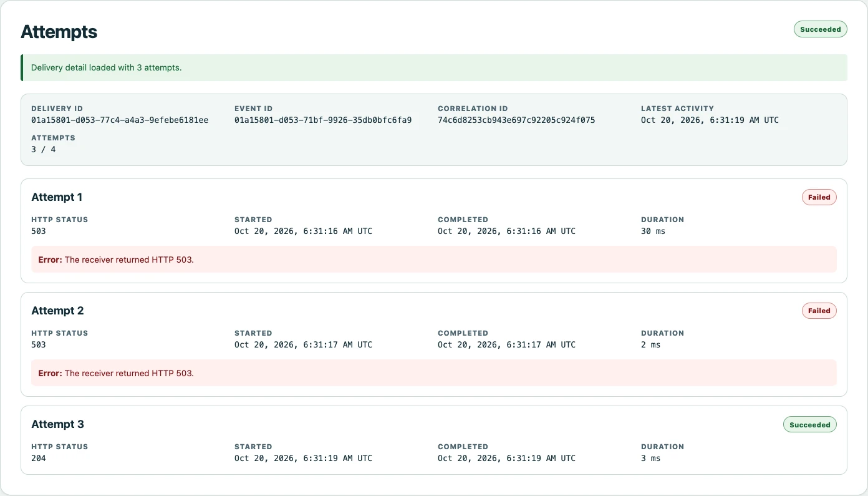Click the "DURATION" label in Attempt 3
868x496 pixels.
662,447
